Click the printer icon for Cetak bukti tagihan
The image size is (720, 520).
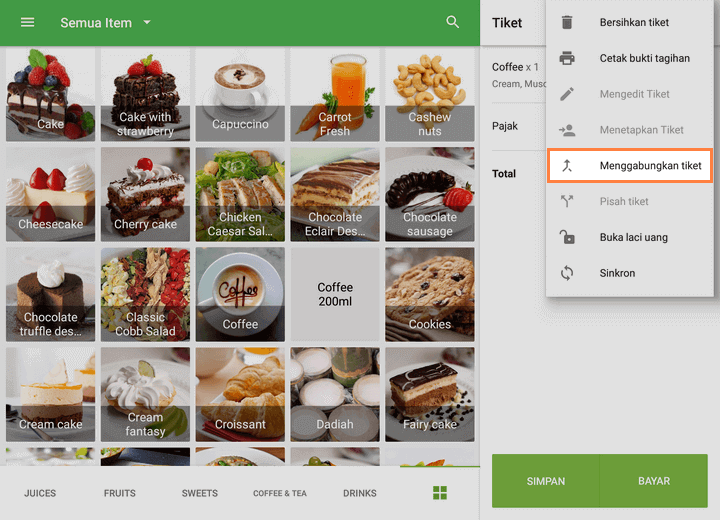pyautogui.click(x=567, y=58)
